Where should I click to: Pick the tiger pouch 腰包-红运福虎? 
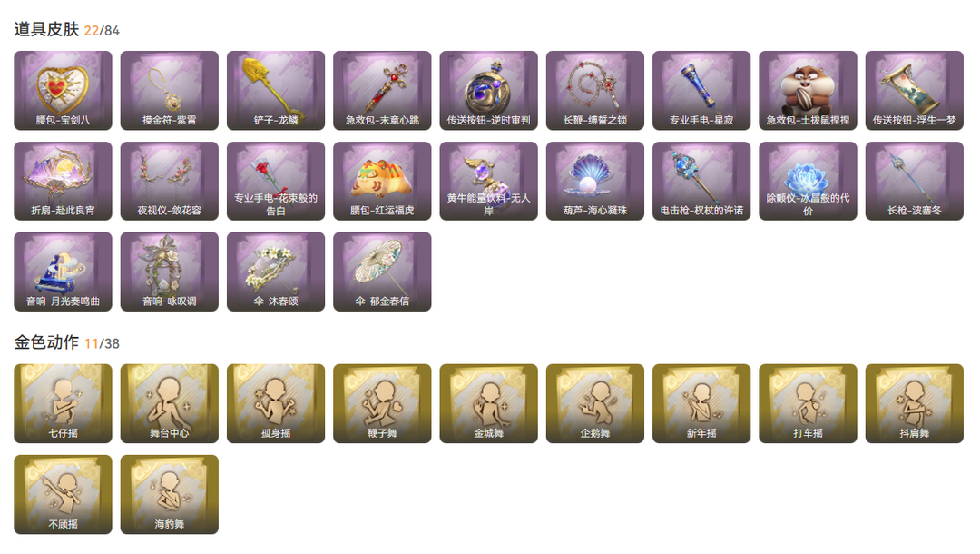pos(383,182)
